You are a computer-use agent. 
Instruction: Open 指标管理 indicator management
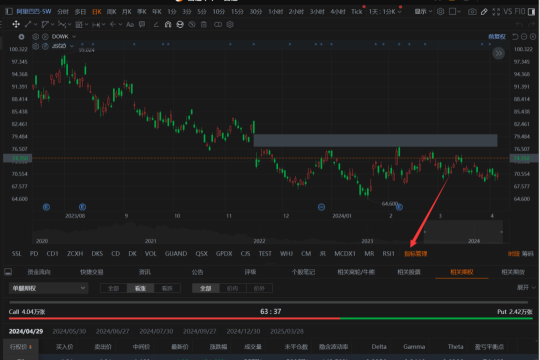point(416,254)
